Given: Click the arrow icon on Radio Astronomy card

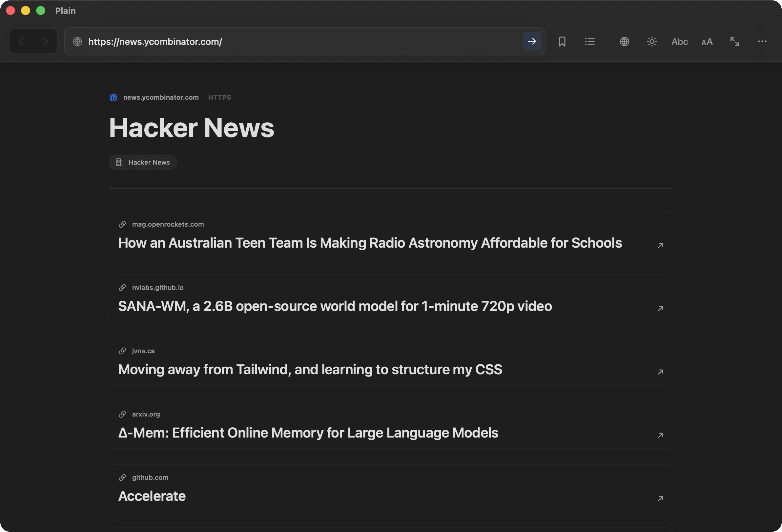Looking at the screenshot, I should (x=660, y=245).
